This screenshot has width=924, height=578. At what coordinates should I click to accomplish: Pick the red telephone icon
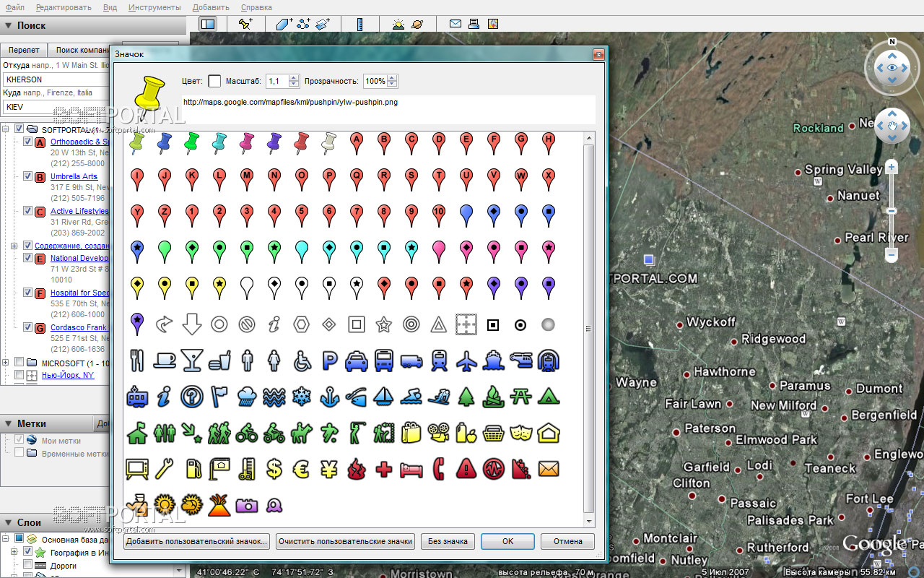click(x=439, y=468)
